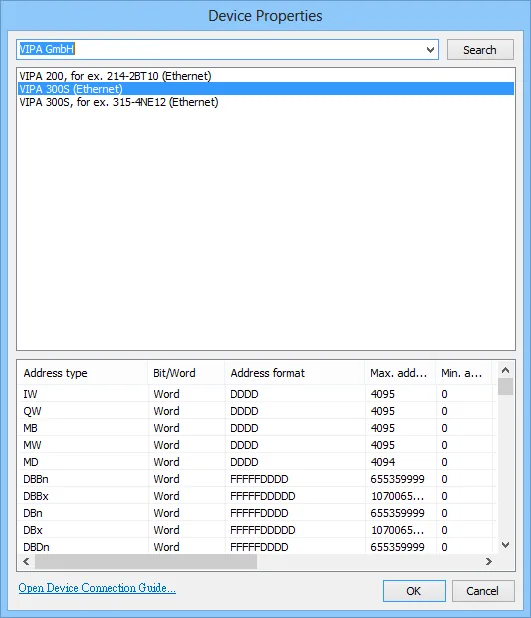
Task: Click the Search button
Action: 480,50
